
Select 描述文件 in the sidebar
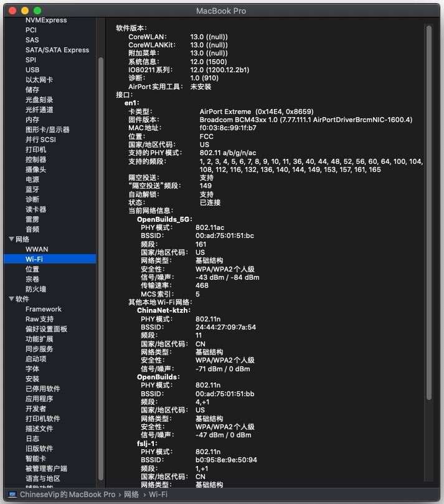pos(39,429)
